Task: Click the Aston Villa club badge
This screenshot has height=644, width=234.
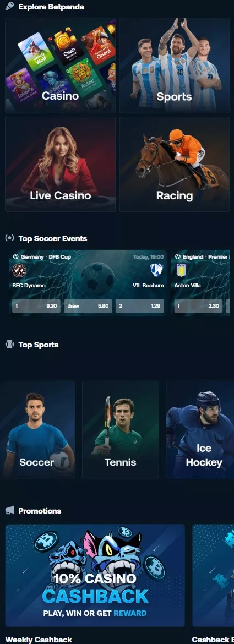Action: [181, 271]
